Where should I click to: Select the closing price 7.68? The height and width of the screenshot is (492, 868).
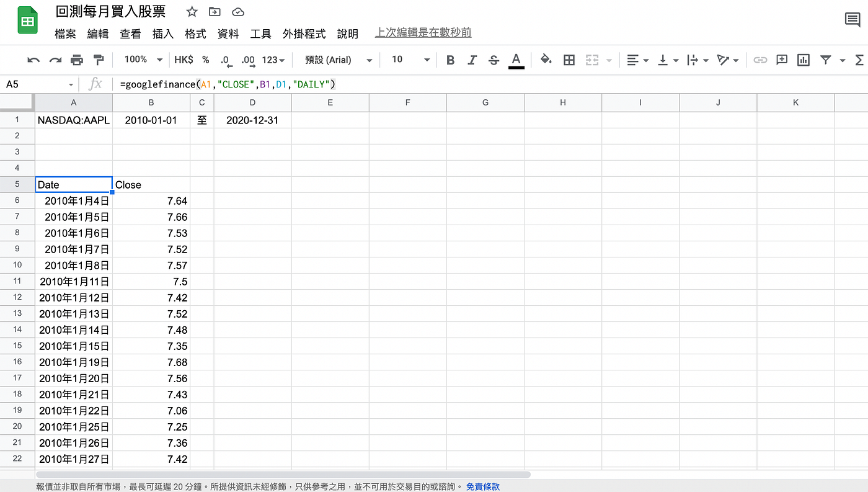(151, 362)
